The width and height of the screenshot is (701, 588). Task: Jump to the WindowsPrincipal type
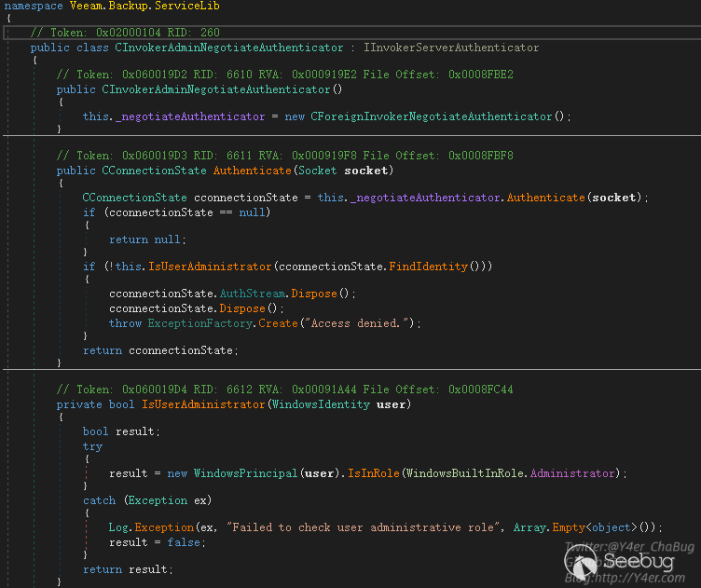point(245,473)
